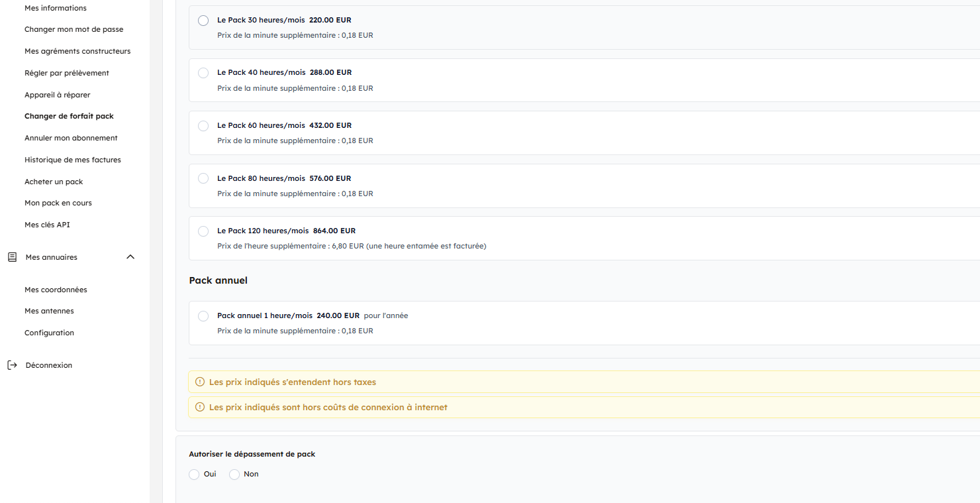
Task: Open the Configuration entry in sidebar
Action: tap(49, 333)
